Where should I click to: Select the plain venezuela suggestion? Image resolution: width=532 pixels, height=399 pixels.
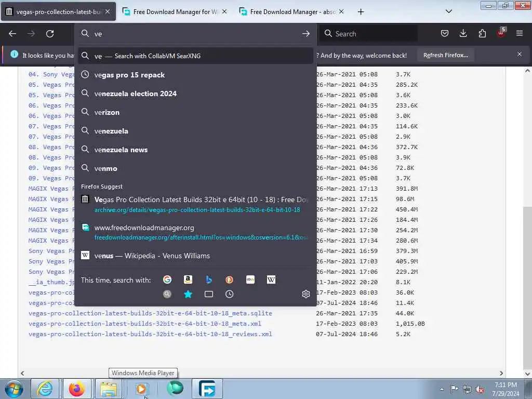(195, 131)
